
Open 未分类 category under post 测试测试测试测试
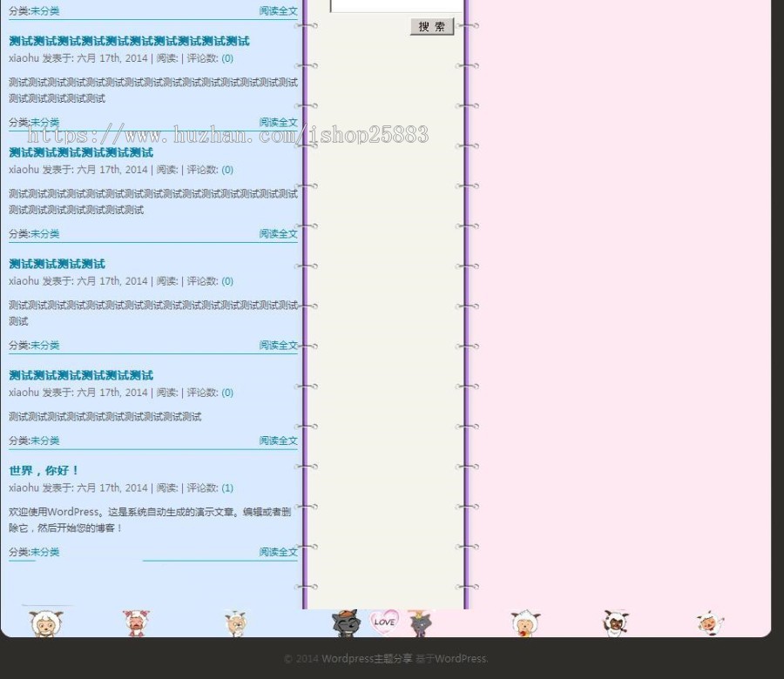pos(45,346)
